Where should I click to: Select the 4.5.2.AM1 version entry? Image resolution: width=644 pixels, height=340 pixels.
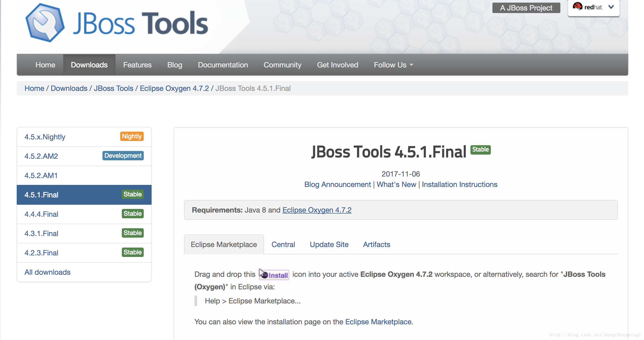pyautogui.click(x=84, y=175)
